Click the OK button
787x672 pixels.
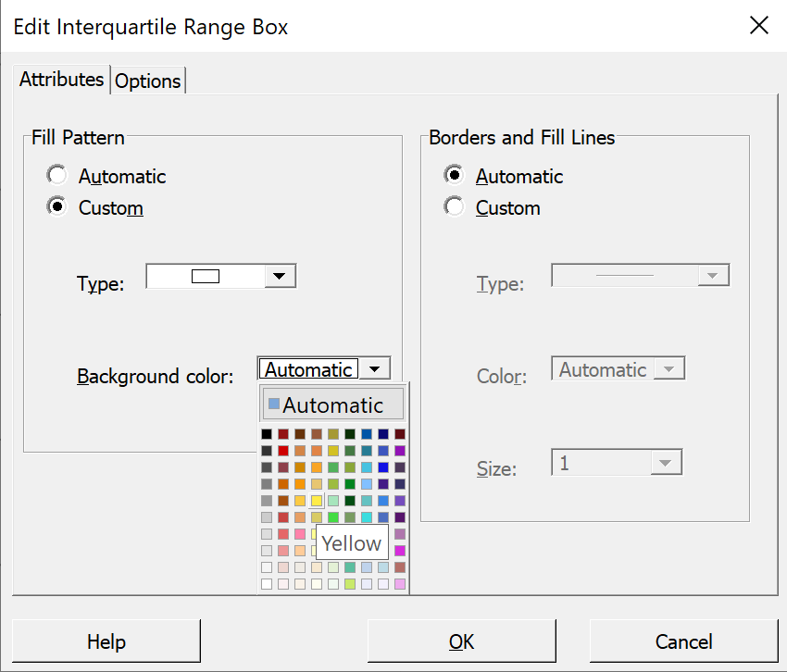click(x=462, y=641)
